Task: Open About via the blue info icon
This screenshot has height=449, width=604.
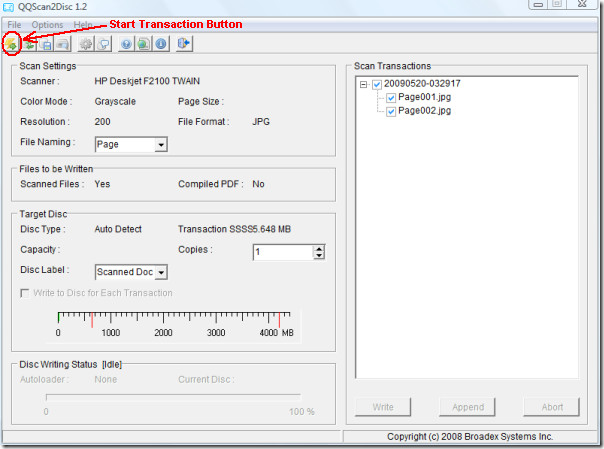Action: [x=161, y=44]
